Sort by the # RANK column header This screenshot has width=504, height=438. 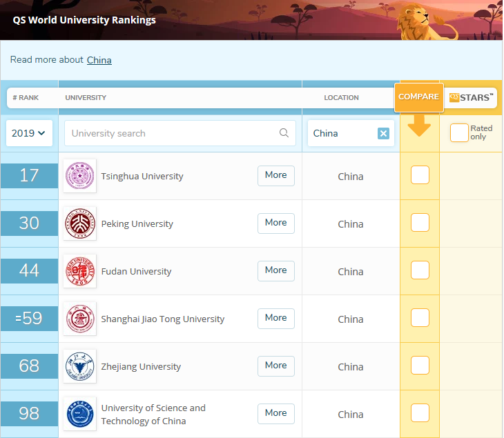26,98
